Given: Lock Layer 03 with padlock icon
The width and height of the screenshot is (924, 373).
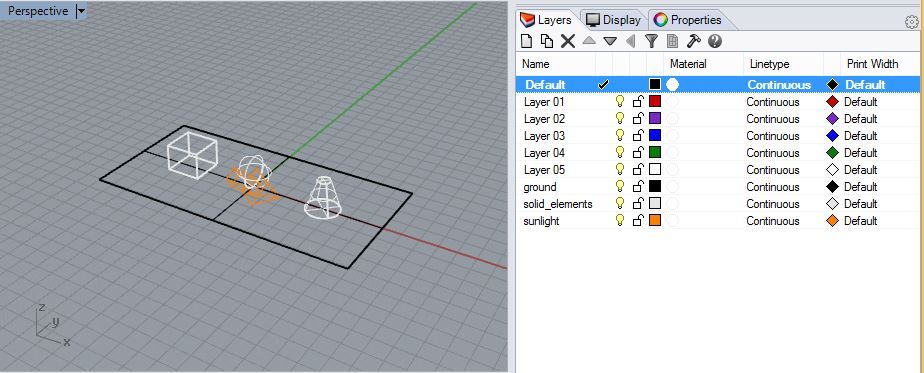Looking at the screenshot, I should (x=638, y=135).
